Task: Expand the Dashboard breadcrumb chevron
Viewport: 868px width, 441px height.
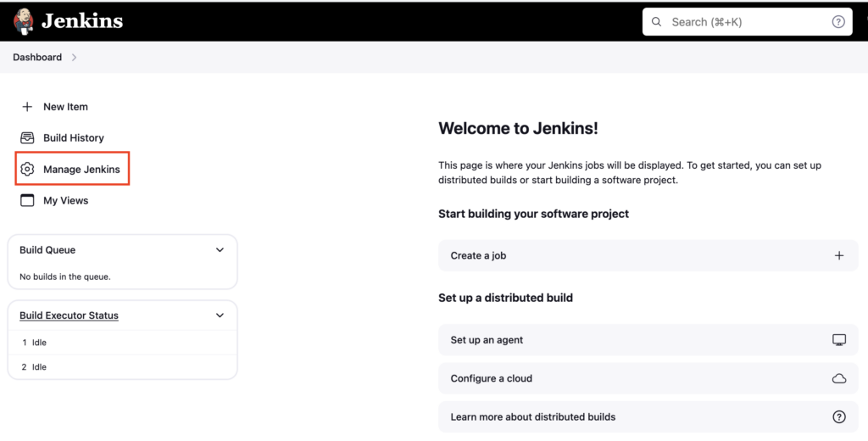Action: pyautogui.click(x=75, y=57)
